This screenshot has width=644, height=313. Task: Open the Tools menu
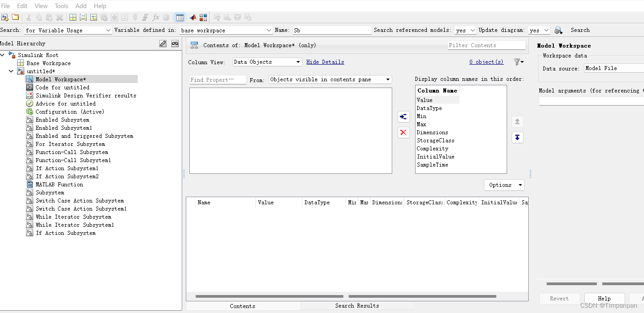61,6
